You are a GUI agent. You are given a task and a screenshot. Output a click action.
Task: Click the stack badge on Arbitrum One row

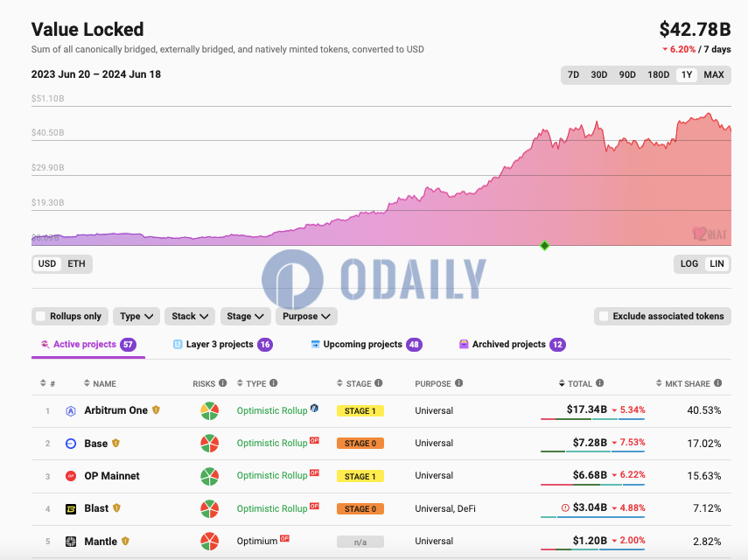314,408
